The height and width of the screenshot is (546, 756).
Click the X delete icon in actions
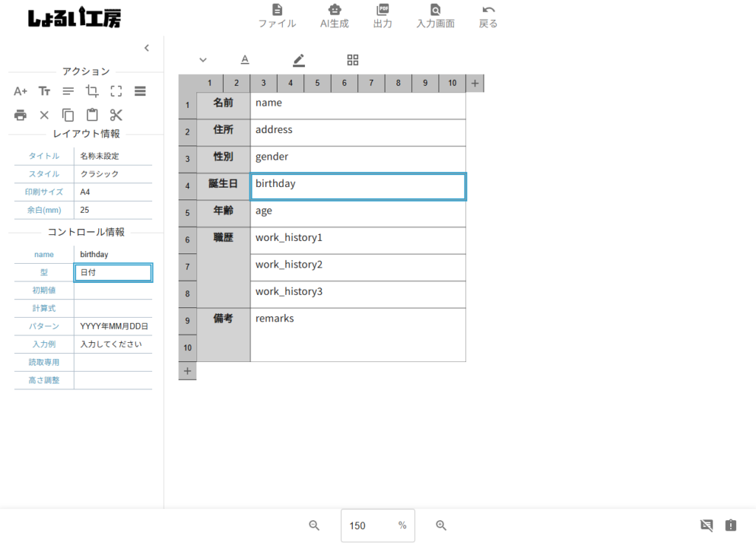(44, 115)
